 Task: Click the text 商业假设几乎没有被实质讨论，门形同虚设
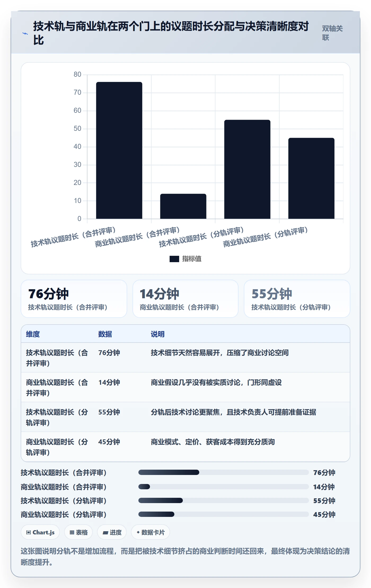click(x=216, y=382)
